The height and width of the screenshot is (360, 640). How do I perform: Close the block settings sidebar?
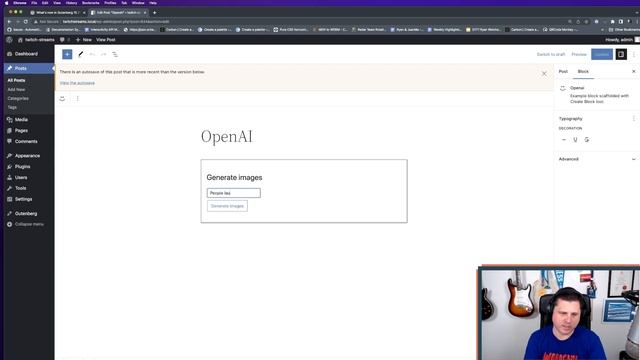pos(633,71)
